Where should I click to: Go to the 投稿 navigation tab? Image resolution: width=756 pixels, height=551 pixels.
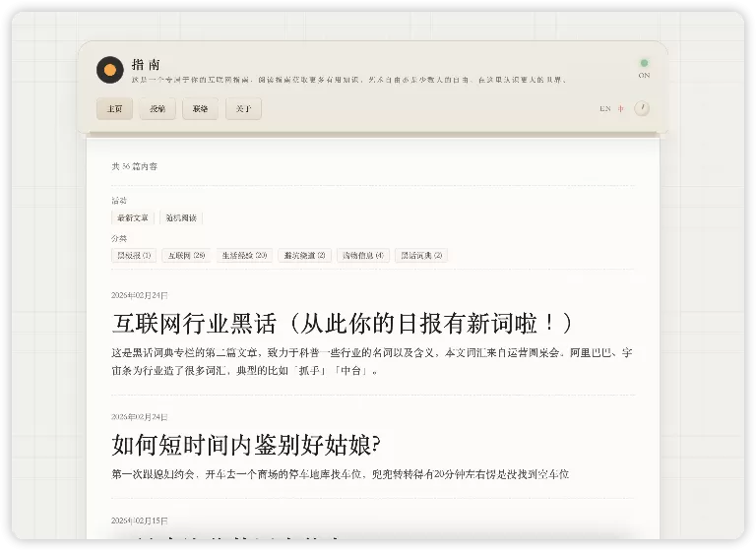(157, 109)
